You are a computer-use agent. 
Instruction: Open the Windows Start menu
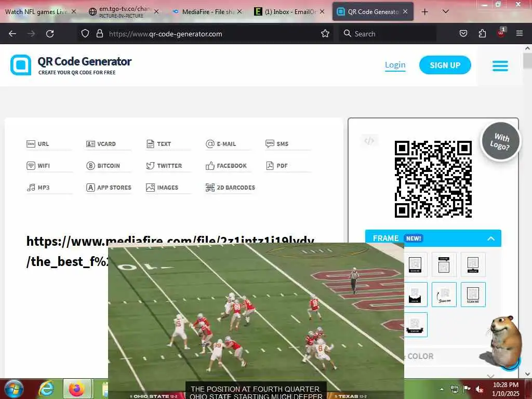[14, 389]
